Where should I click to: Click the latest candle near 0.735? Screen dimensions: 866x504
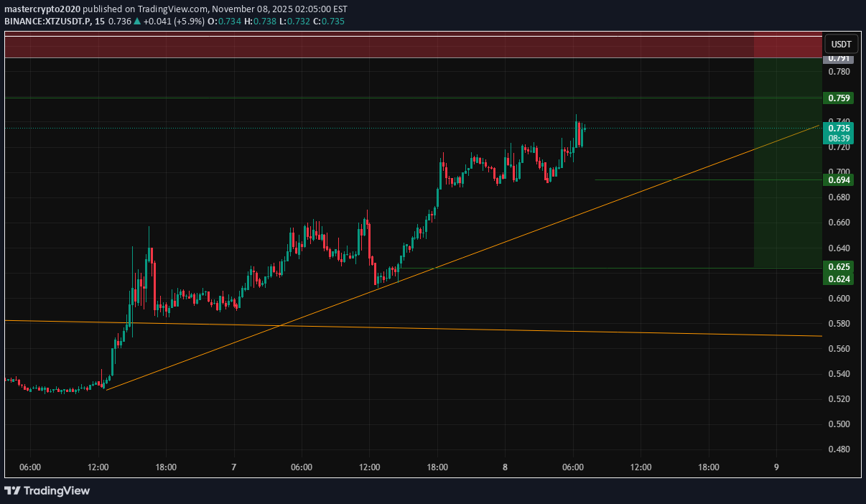tap(585, 129)
